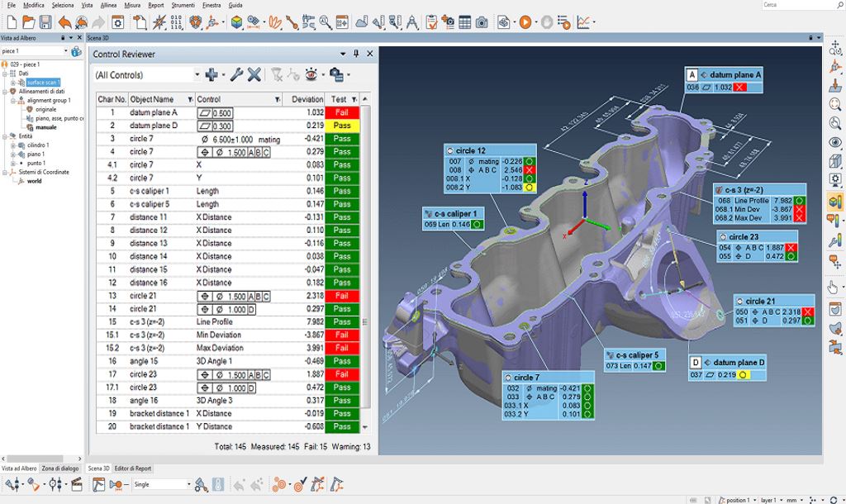This screenshot has width=846, height=504.
Task: Open the (All Controls) dropdown
Action: coord(197,75)
